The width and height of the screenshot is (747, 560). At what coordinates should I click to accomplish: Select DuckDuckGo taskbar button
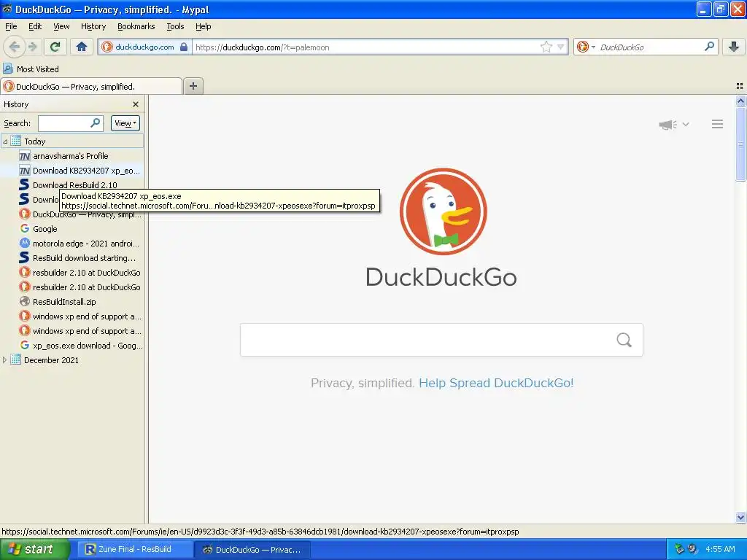[x=252, y=550]
